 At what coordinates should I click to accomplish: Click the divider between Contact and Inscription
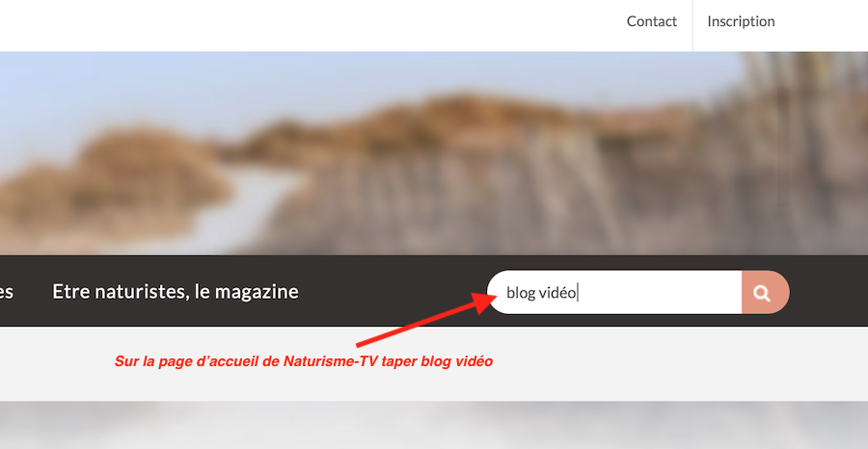[x=692, y=25]
